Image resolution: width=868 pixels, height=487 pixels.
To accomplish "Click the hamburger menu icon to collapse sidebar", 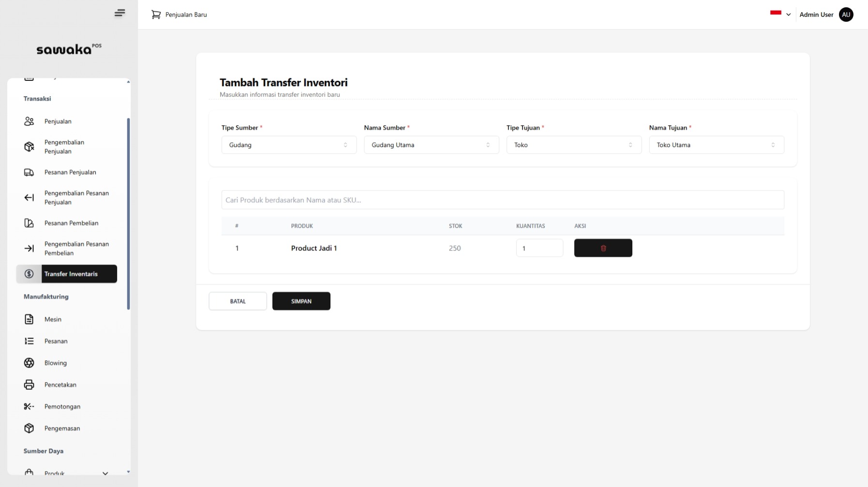I will coord(120,13).
